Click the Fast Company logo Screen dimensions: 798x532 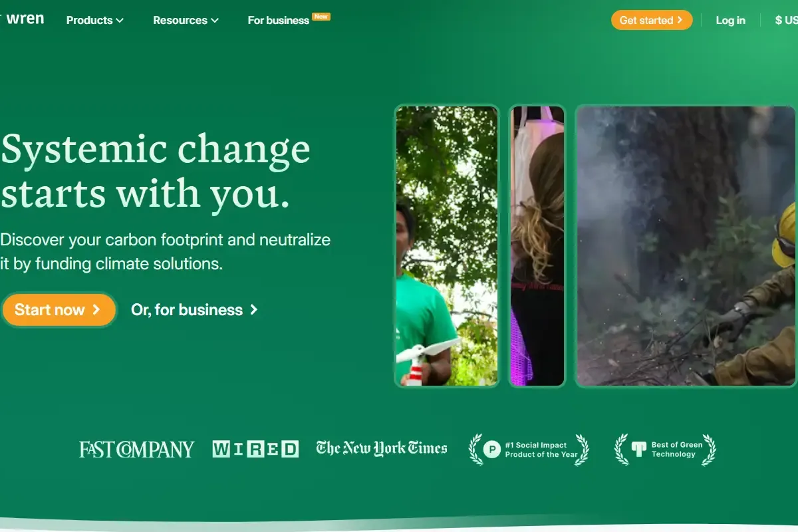point(137,450)
